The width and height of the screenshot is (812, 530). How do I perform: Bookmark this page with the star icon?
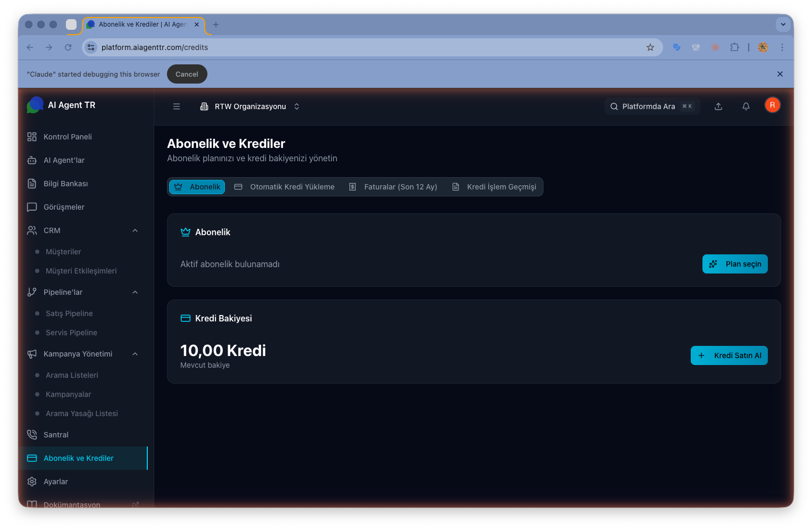point(650,47)
